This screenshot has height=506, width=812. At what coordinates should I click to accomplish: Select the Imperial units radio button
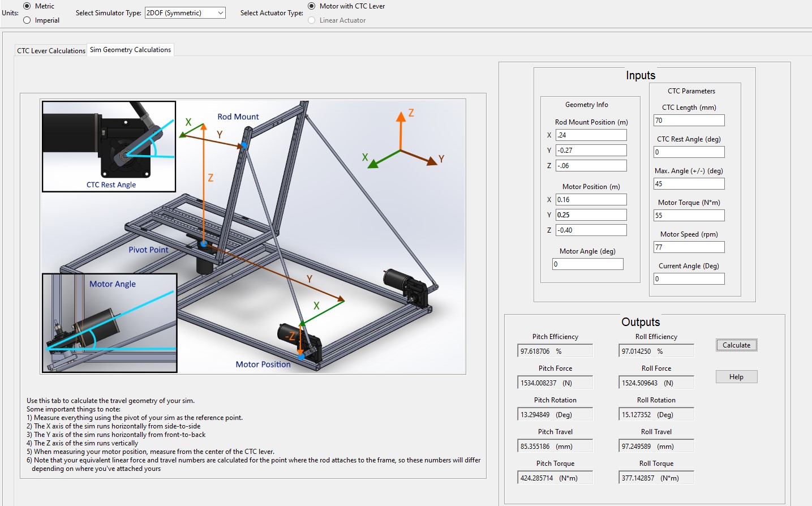27,20
